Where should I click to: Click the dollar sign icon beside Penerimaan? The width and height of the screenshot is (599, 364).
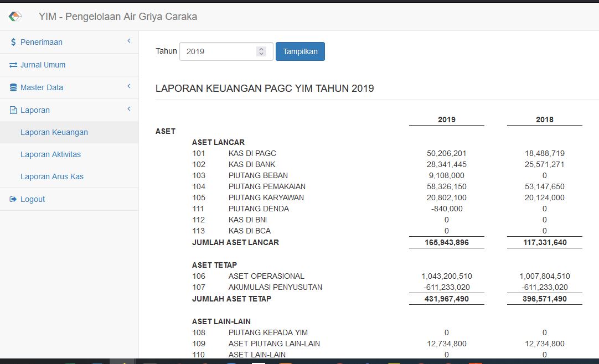(x=13, y=42)
